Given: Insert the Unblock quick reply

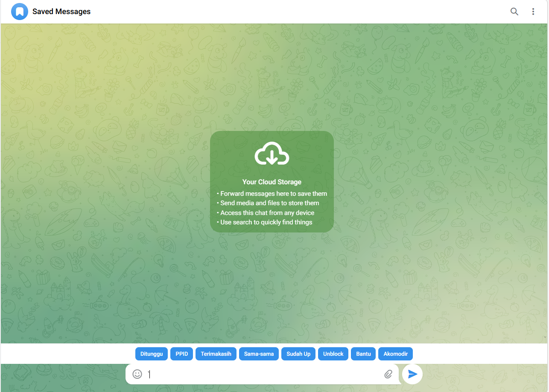Looking at the screenshot, I should click(333, 354).
